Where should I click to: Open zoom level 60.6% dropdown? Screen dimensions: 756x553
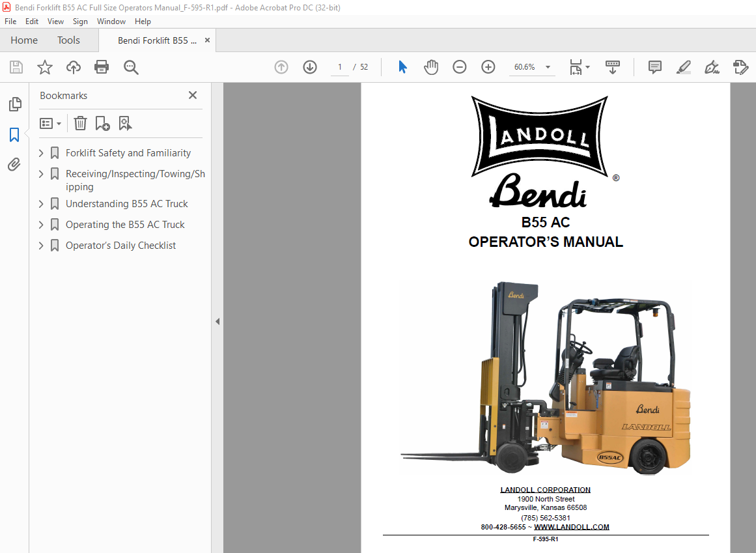click(x=548, y=67)
